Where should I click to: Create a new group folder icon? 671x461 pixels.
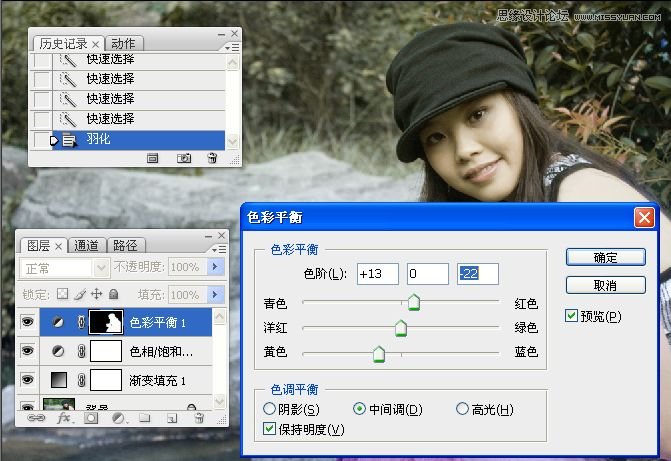(x=145, y=418)
